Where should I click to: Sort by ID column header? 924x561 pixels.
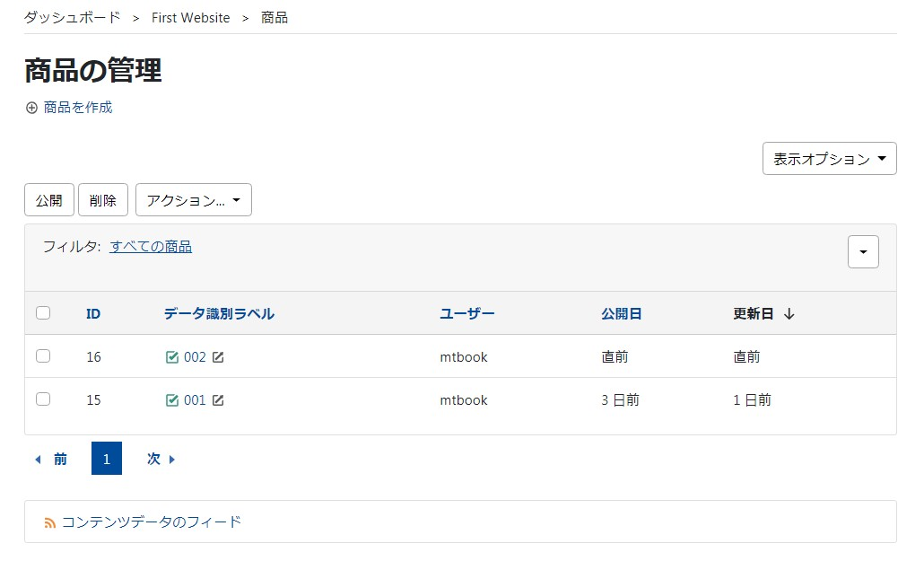click(x=93, y=314)
